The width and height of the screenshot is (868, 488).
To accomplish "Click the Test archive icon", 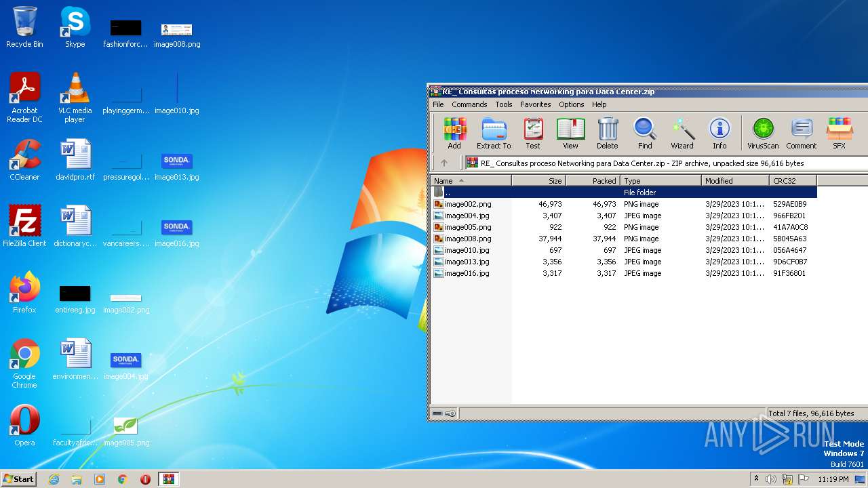I will [533, 133].
